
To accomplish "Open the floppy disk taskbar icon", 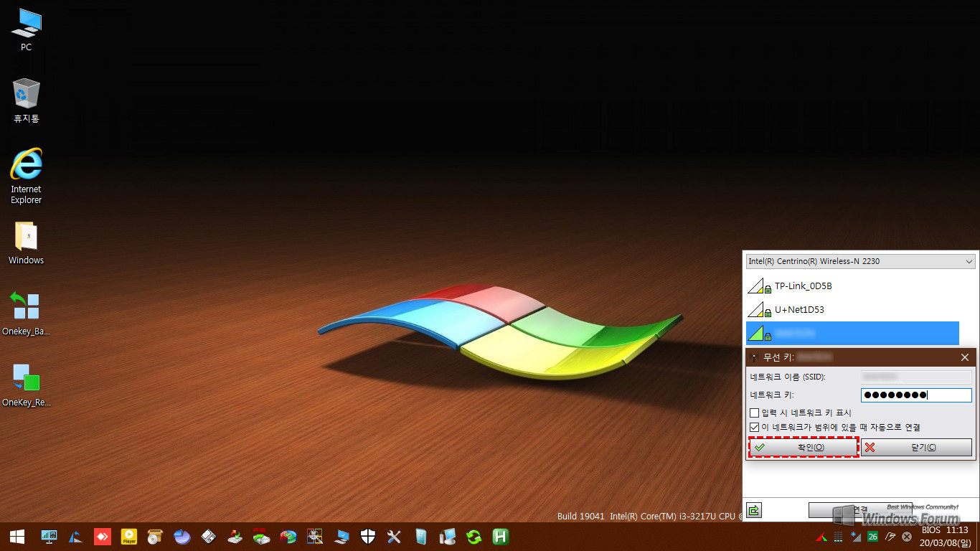I will point(209,536).
